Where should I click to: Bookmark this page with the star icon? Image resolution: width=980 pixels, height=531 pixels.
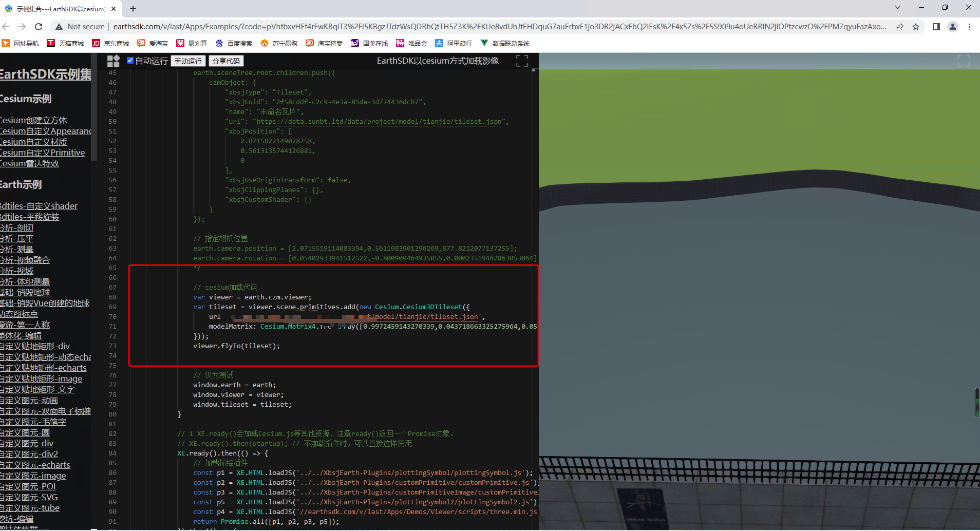(x=916, y=27)
